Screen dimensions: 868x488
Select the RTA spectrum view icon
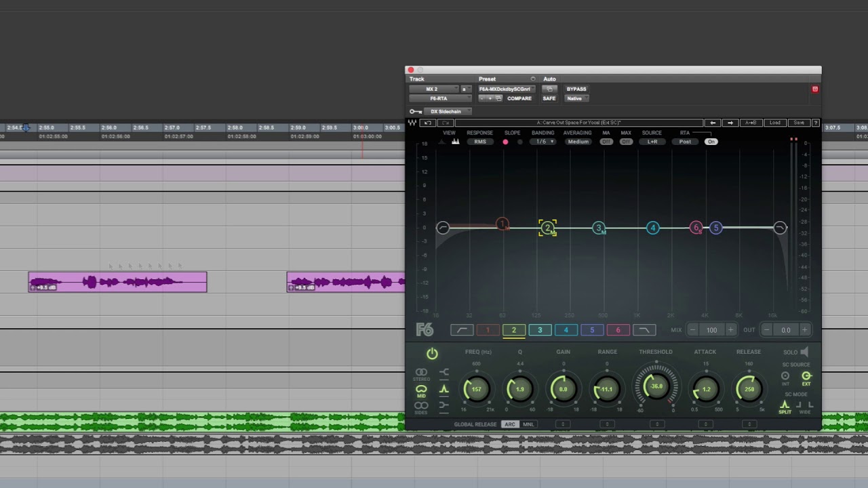(x=456, y=142)
